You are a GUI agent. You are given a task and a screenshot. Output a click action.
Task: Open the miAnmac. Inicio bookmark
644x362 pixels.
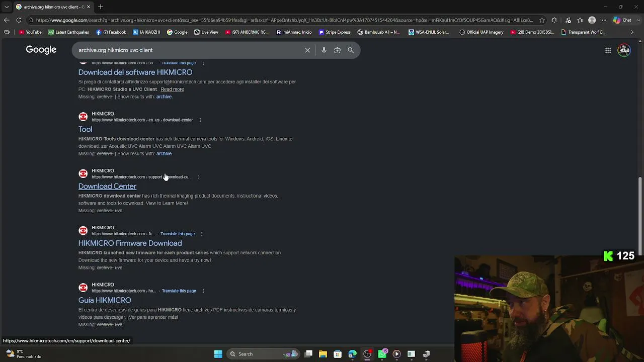pyautogui.click(x=295, y=32)
